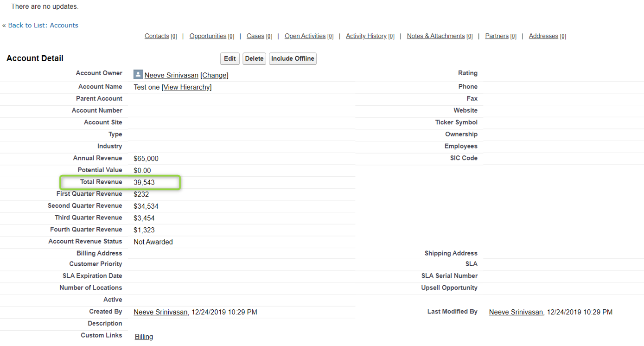Open Neeve Srinivasan under Created By
Image resolution: width=644 pixels, height=346 pixels.
(x=160, y=312)
